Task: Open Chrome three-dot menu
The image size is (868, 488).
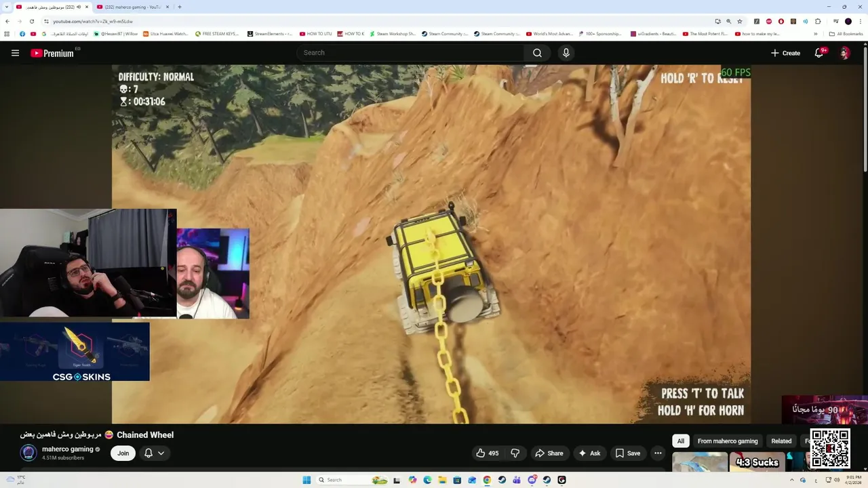Action: (860, 21)
